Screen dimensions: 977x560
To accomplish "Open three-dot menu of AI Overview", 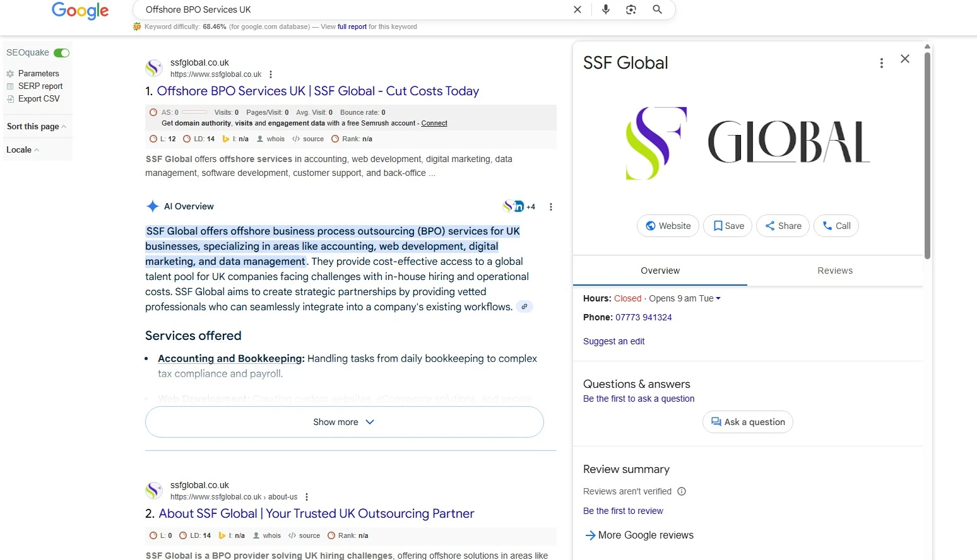I will tap(551, 207).
